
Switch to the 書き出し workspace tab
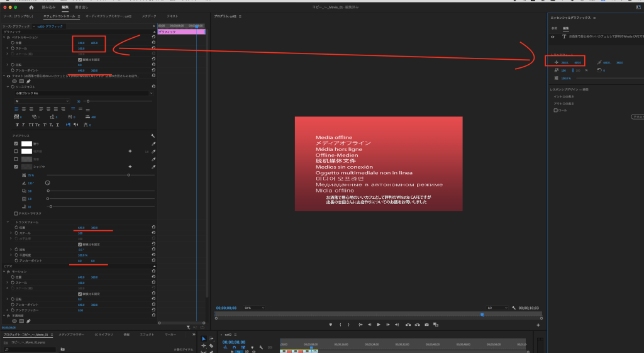point(81,7)
